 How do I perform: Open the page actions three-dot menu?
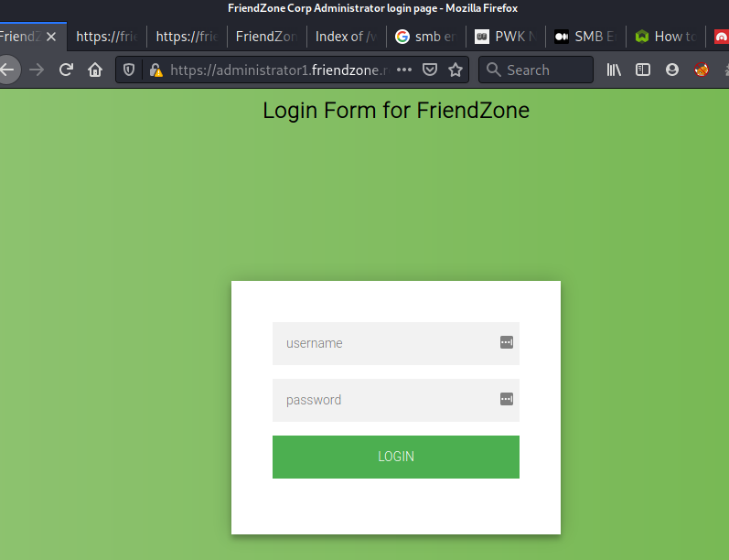[x=404, y=70]
